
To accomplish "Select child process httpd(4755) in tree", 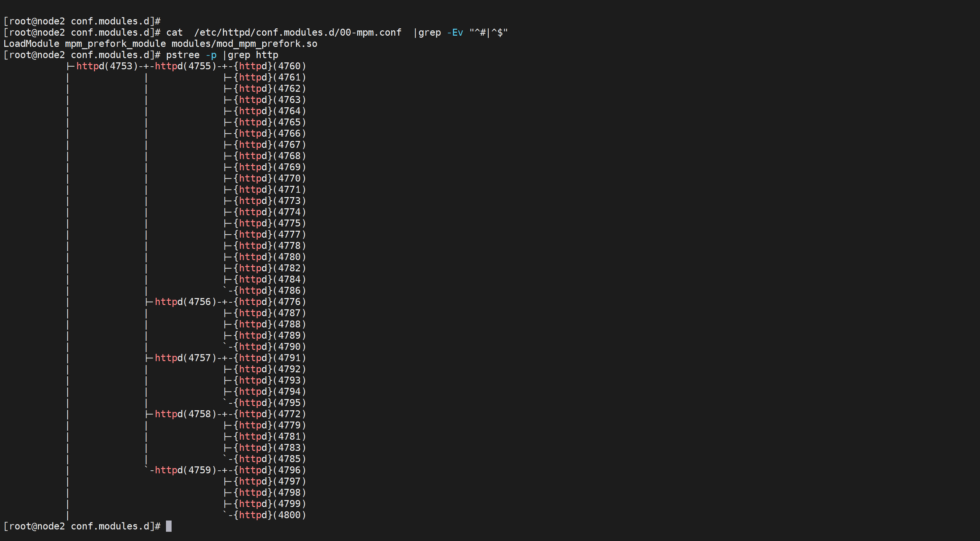I will click(185, 66).
